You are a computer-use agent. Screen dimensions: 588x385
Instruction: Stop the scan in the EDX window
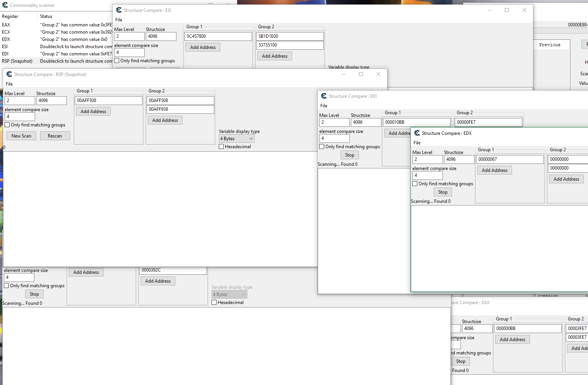click(x=443, y=192)
